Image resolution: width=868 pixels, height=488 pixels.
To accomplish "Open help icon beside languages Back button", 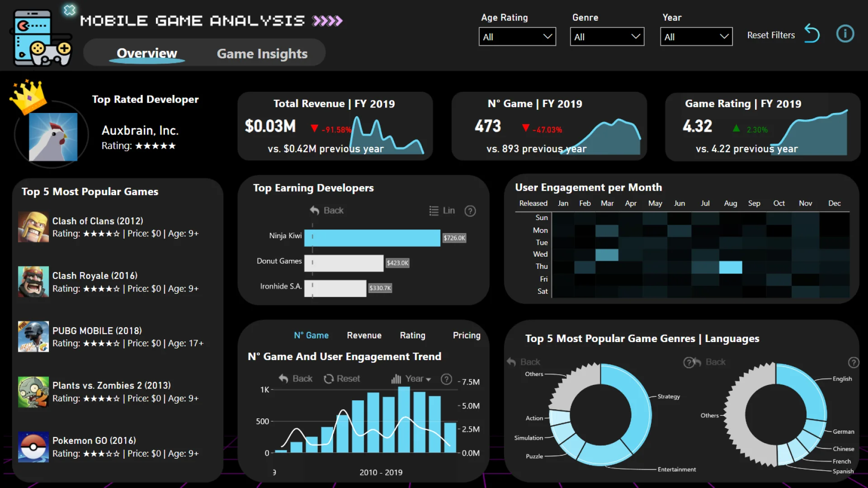I will coord(688,362).
